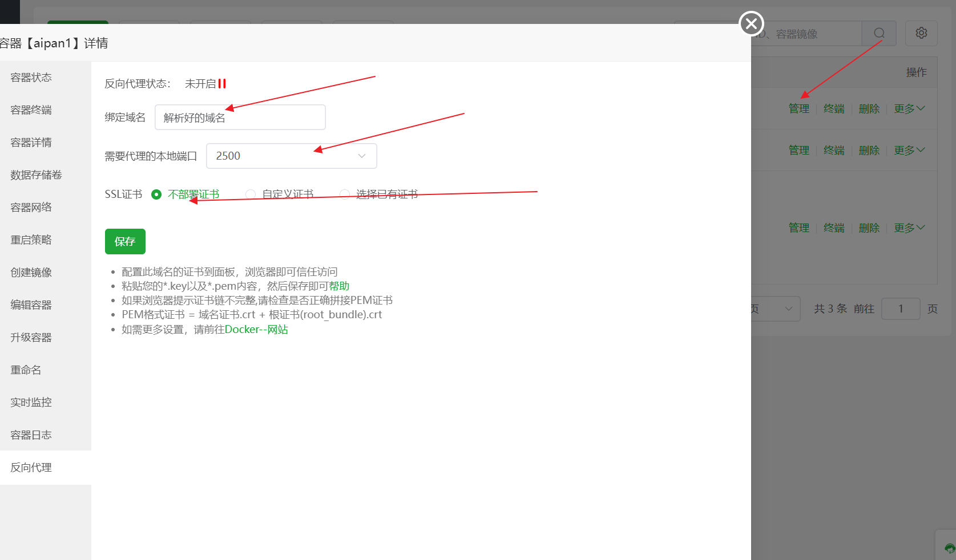Select the 选择已有证书 radio option

click(x=344, y=194)
